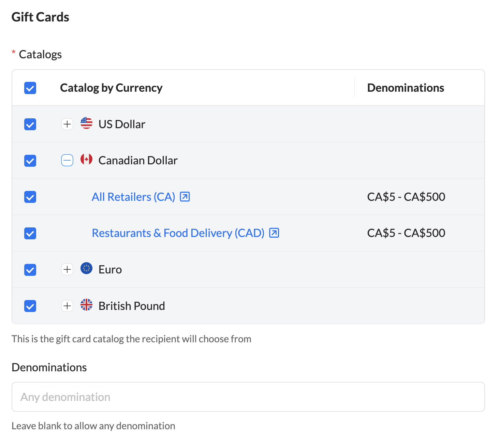Screen dimensions: 500x448
Task: Deselect the Canadian Dollar checkbox
Action: pos(30,161)
